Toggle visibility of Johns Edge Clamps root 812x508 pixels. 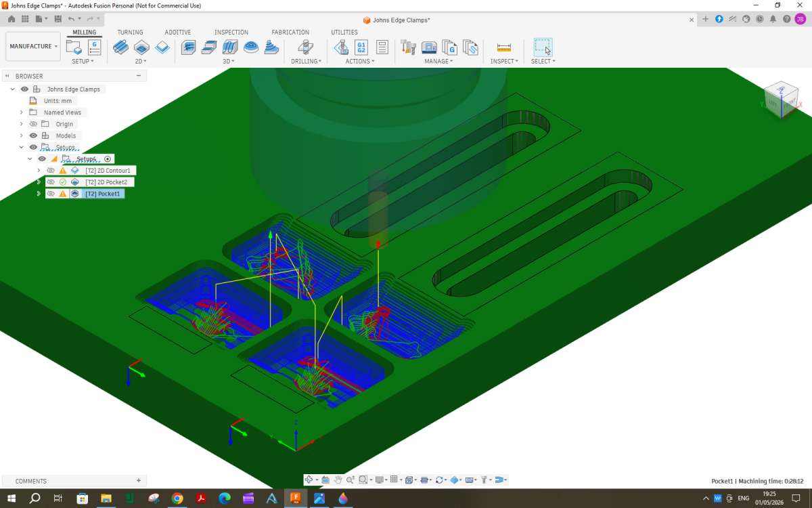point(24,89)
